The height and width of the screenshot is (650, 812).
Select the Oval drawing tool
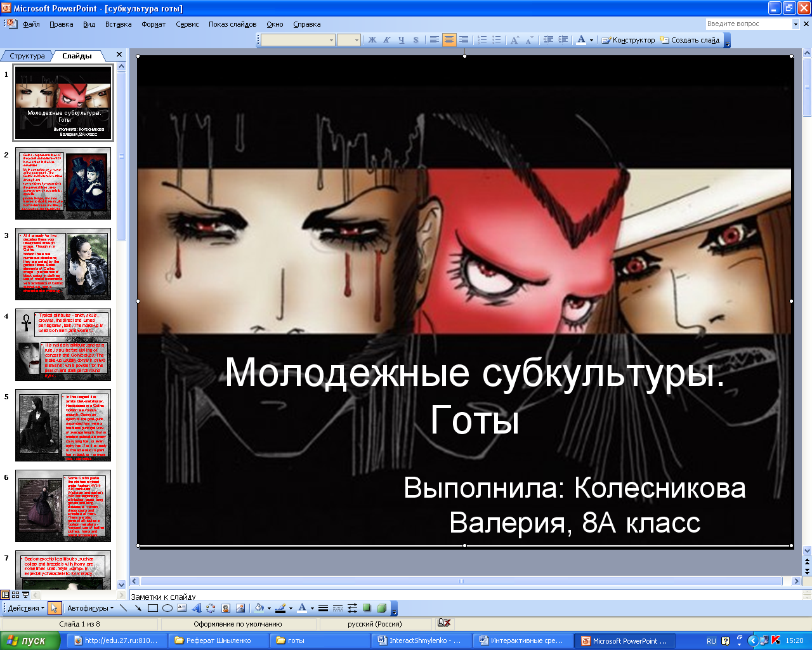pos(167,608)
